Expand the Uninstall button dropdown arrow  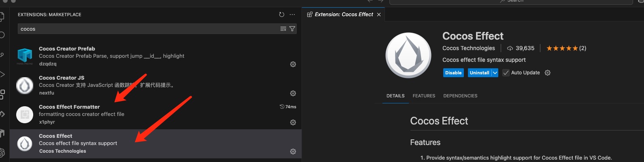[495, 73]
